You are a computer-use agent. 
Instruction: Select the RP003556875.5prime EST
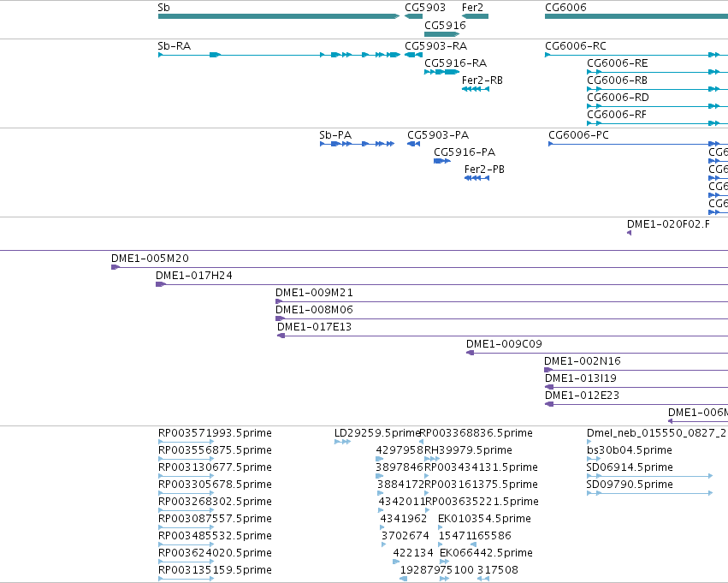(x=186, y=459)
